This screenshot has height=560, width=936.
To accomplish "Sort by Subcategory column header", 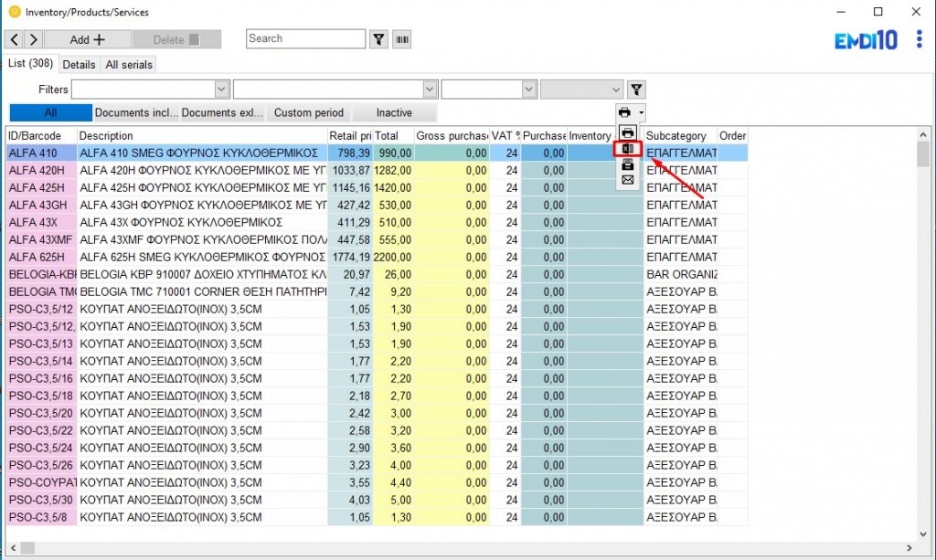I will click(680, 136).
